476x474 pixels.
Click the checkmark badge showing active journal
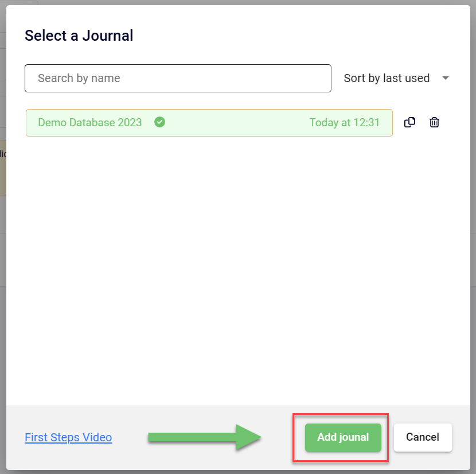tap(159, 122)
